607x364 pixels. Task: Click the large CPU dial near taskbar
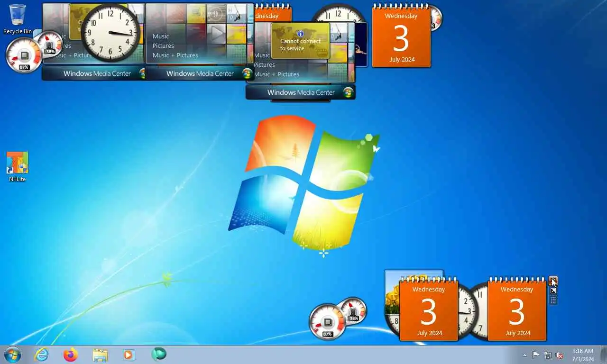click(327, 323)
